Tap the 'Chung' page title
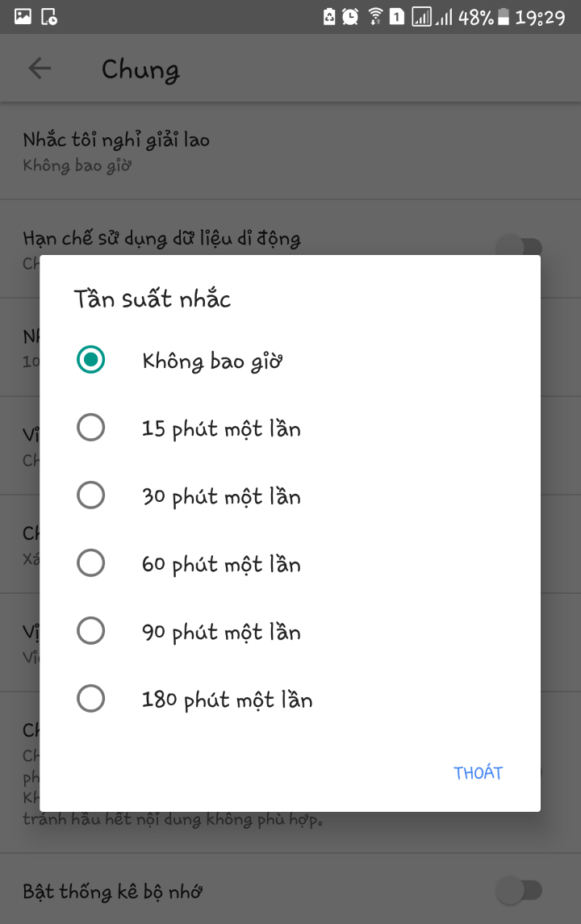This screenshot has height=924, width=581. click(140, 69)
